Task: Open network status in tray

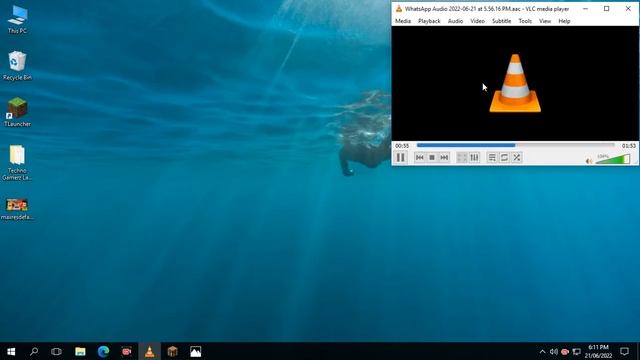Action: click(576, 351)
